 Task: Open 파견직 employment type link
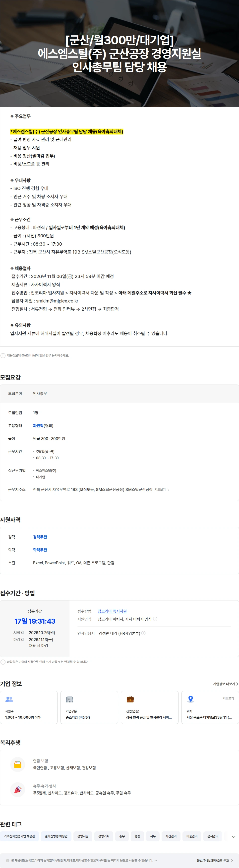38,426
